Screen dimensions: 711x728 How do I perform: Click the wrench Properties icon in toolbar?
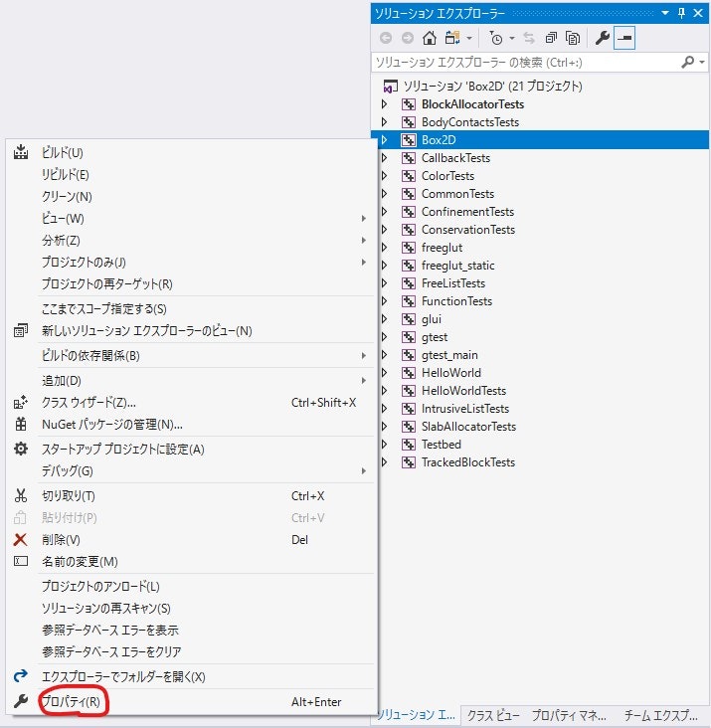(602, 38)
